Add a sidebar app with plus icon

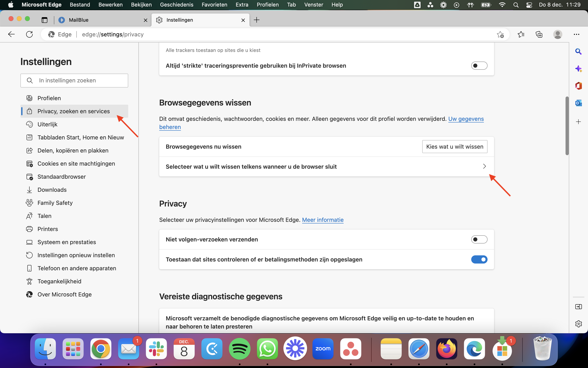point(578,121)
